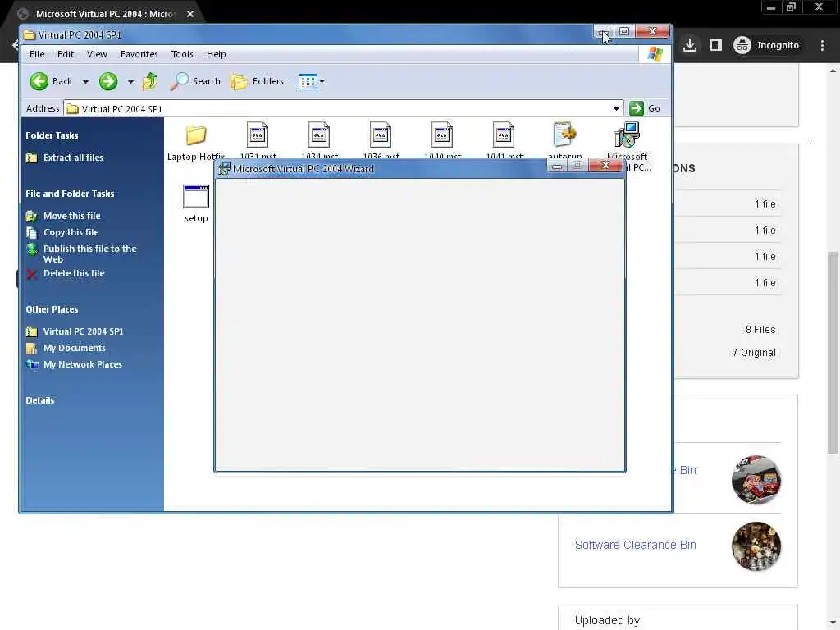The image size is (840, 630).
Task: Go up one folder level icon
Action: click(x=150, y=81)
